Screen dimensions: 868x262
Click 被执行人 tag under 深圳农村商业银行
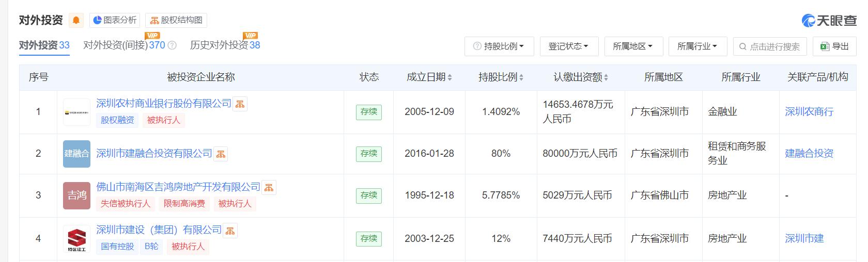click(164, 120)
